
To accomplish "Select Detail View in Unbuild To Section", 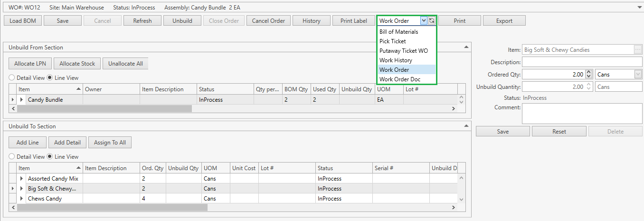I will click(12, 156).
